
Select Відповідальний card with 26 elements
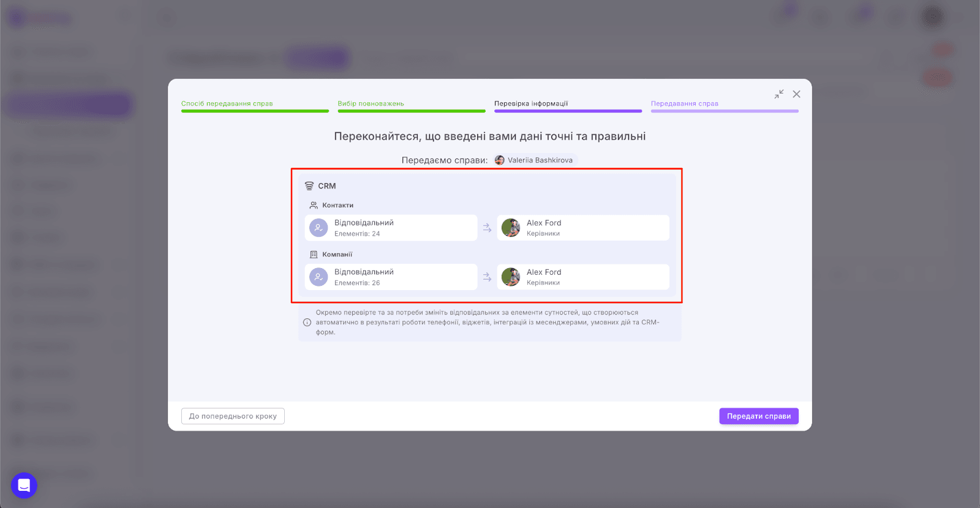pyautogui.click(x=391, y=277)
